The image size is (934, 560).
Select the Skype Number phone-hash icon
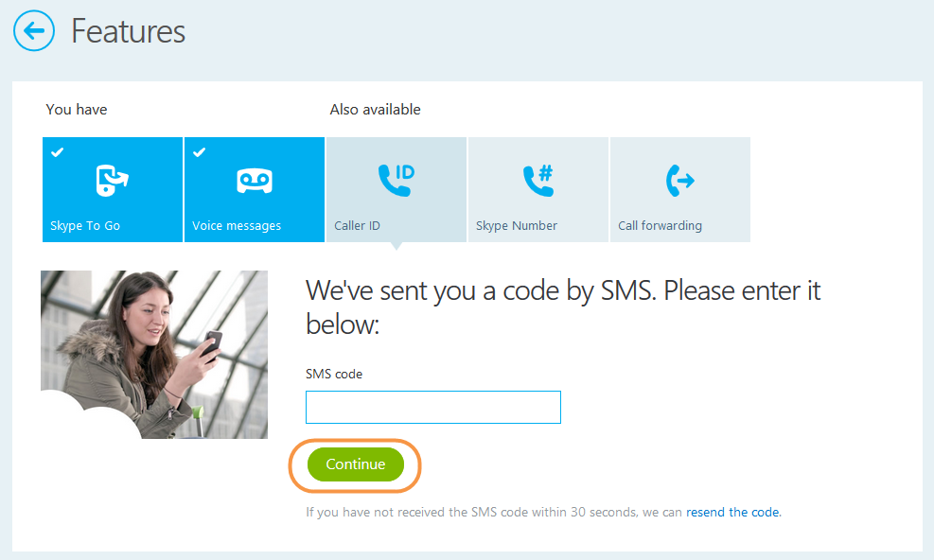point(537,181)
